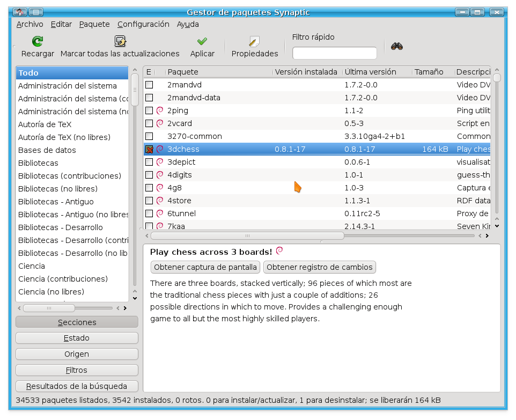The height and width of the screenshot is (420, 516).
Task: Select Ciencia section
Action: [72, 266]
